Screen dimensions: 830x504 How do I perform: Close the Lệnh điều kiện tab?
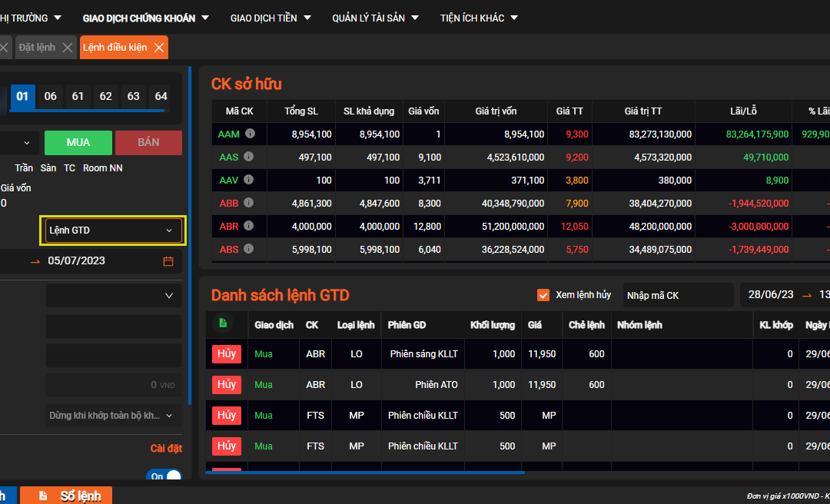(159, 48)
